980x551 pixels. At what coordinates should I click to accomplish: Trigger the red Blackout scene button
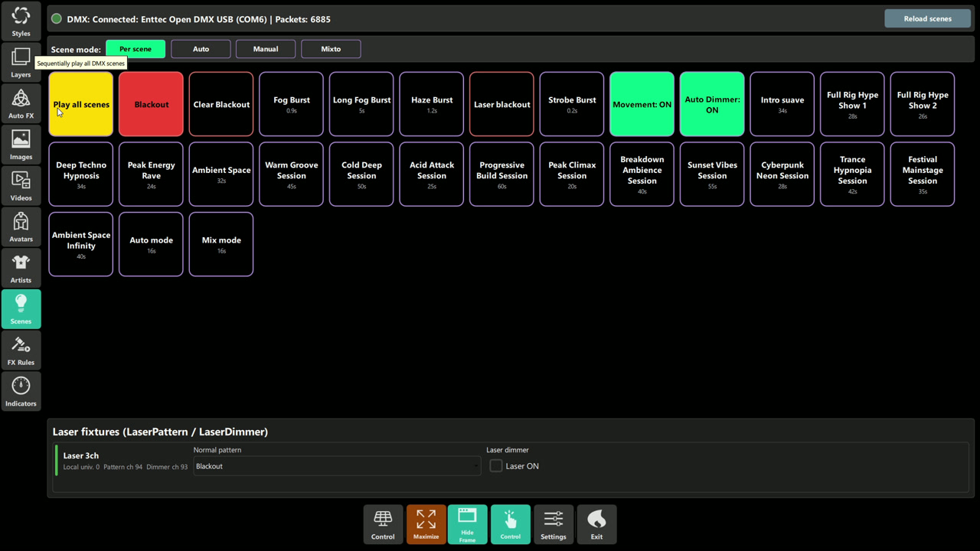click(151, 104)
